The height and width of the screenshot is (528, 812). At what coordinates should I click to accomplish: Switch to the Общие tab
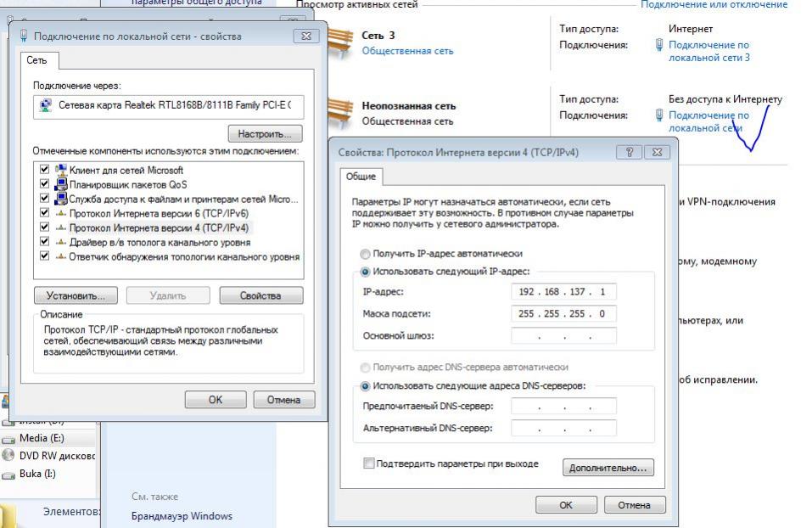tap(361, 177)
